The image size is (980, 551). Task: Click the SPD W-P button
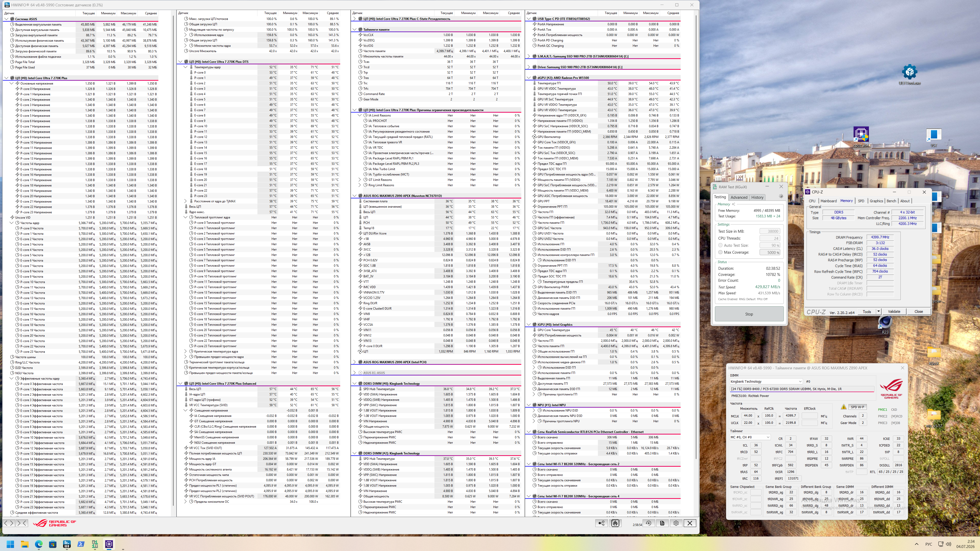click(857, 407)
